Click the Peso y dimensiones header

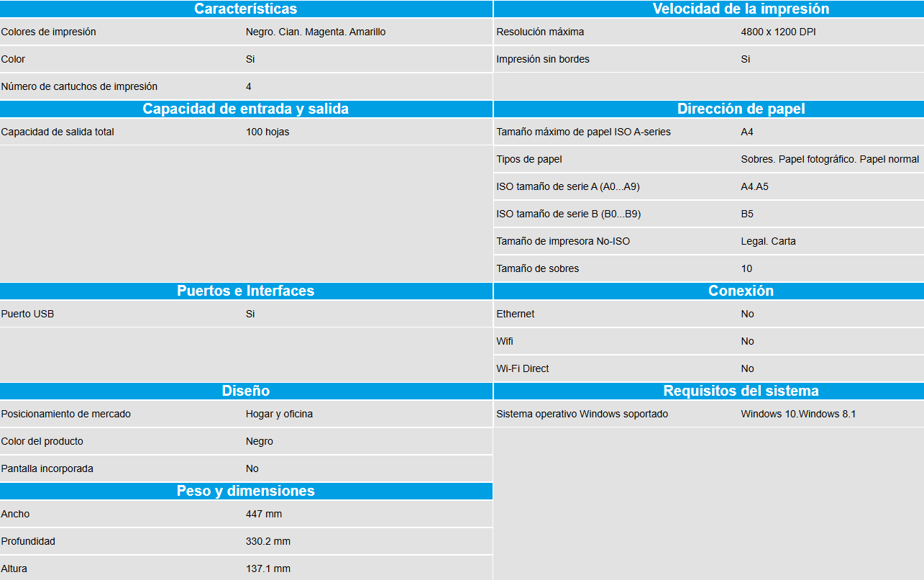pyautogui.click(x=245, y=491)
